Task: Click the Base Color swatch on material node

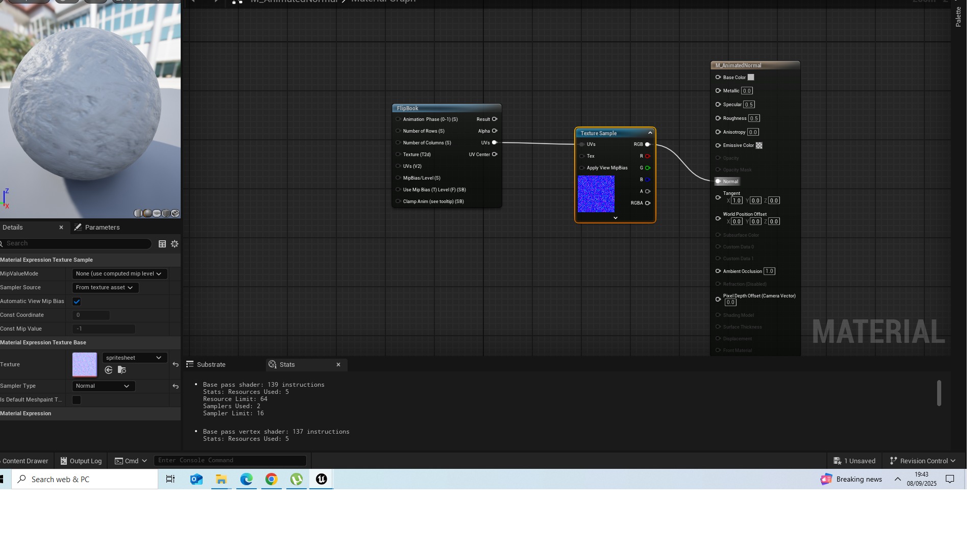Action: (x=751, y=78)
